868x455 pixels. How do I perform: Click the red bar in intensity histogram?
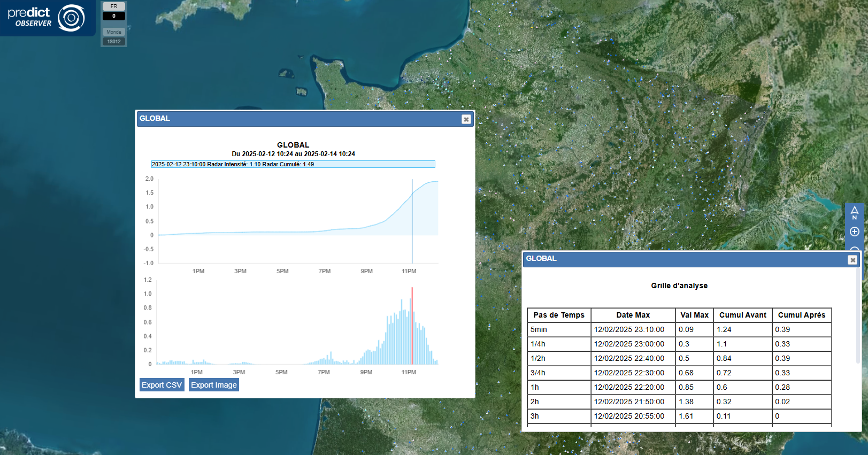coord(412,326)
